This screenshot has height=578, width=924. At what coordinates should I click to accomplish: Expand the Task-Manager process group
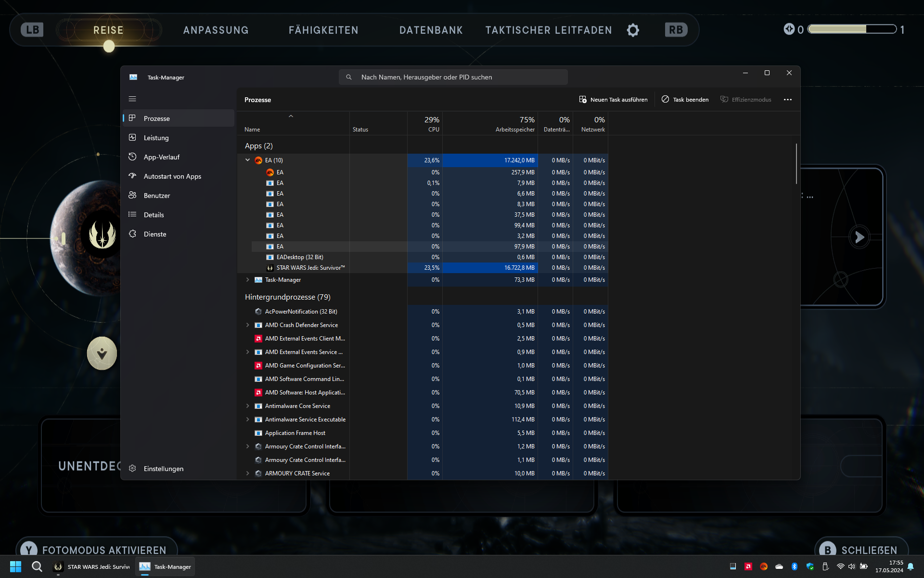[248, 279]
